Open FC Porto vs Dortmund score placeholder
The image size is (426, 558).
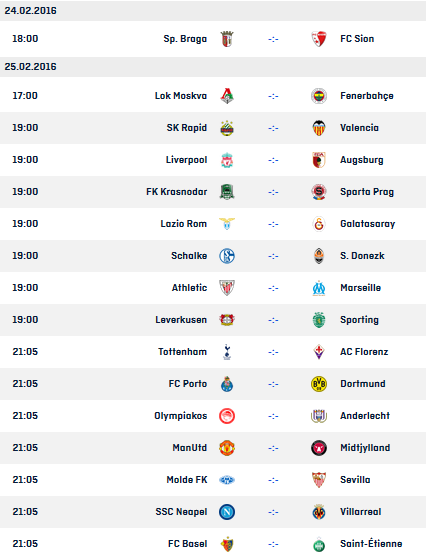(x=273, y=384)
